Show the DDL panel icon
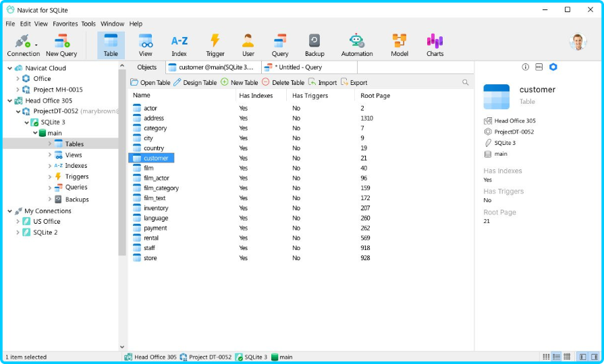Viewport: 604px width, 364px height. pos(539,67)
